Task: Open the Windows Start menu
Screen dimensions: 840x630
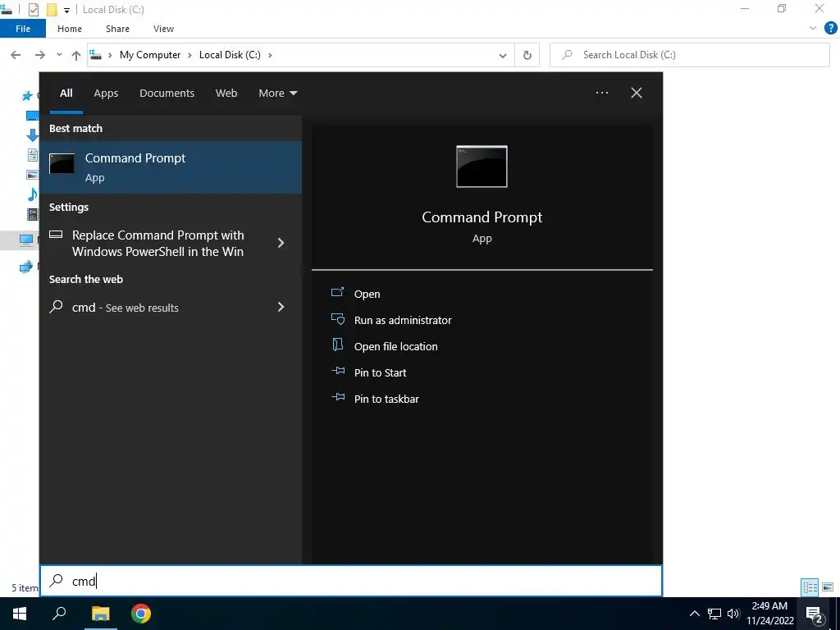Action: pyautogui.click(x=20, y=614)
